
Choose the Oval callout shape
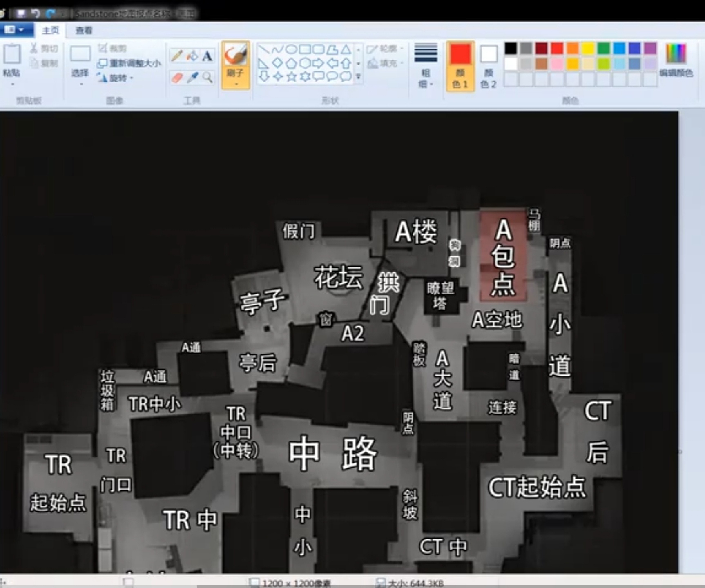tap(332, 76)
